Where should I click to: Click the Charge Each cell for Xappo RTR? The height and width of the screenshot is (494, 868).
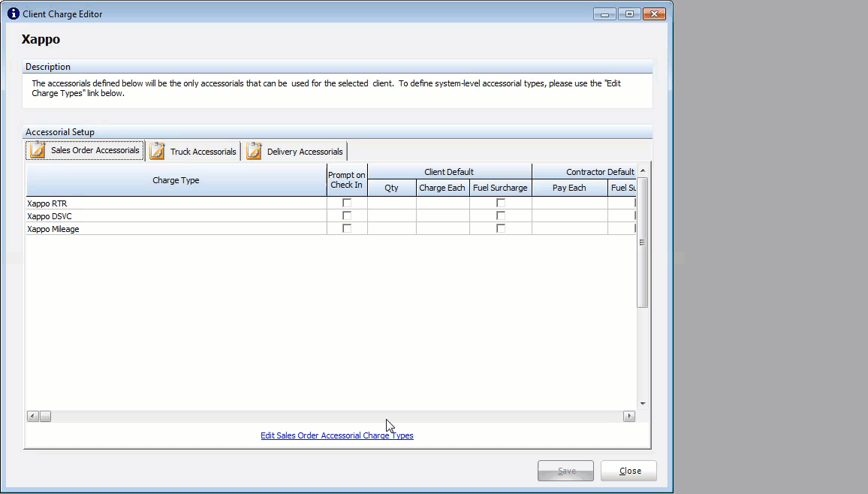pyautogui.click(x=442, y=203)
